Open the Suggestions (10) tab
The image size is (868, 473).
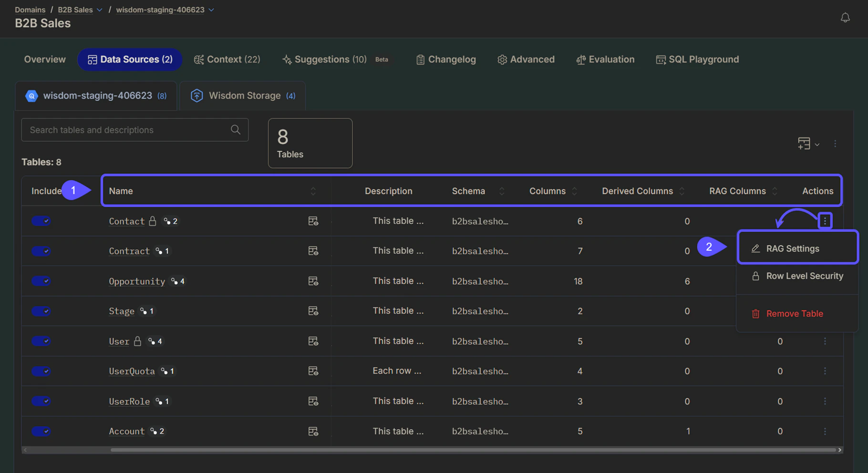click(x=335, y=59)
